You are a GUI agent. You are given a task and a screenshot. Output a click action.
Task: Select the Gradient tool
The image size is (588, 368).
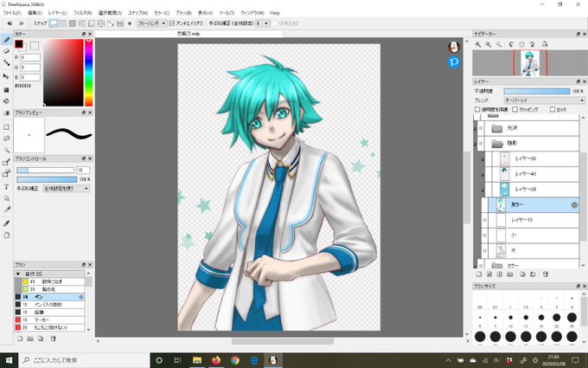pyautogui.click(x=6, y=113)
